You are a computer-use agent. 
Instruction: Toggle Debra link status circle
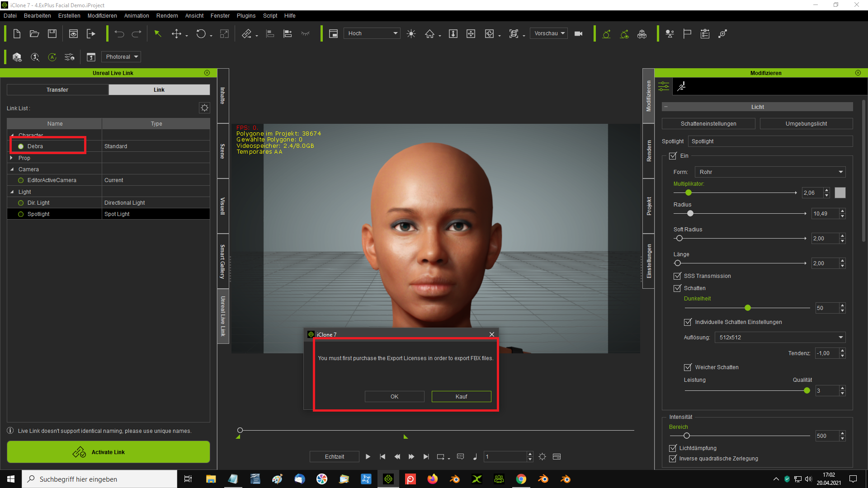[21, 146]
